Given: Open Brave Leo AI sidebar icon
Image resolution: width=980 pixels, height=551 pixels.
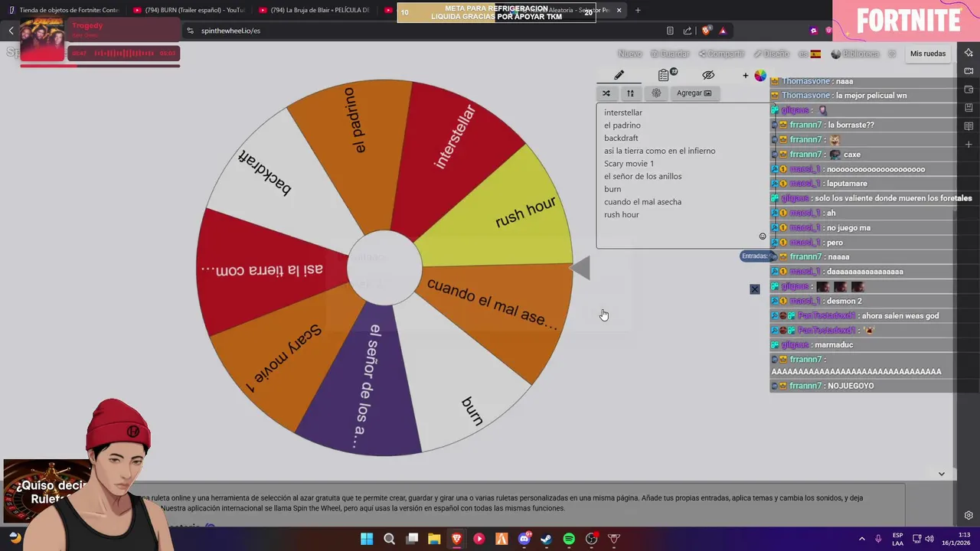Looking at the screenshot, I should 969,53.
